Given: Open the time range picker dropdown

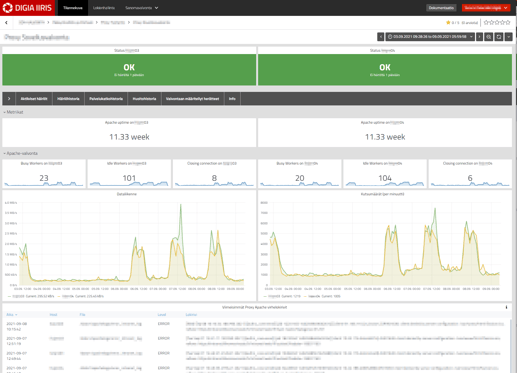Looking at the screenshot, I should coord(430,37).
